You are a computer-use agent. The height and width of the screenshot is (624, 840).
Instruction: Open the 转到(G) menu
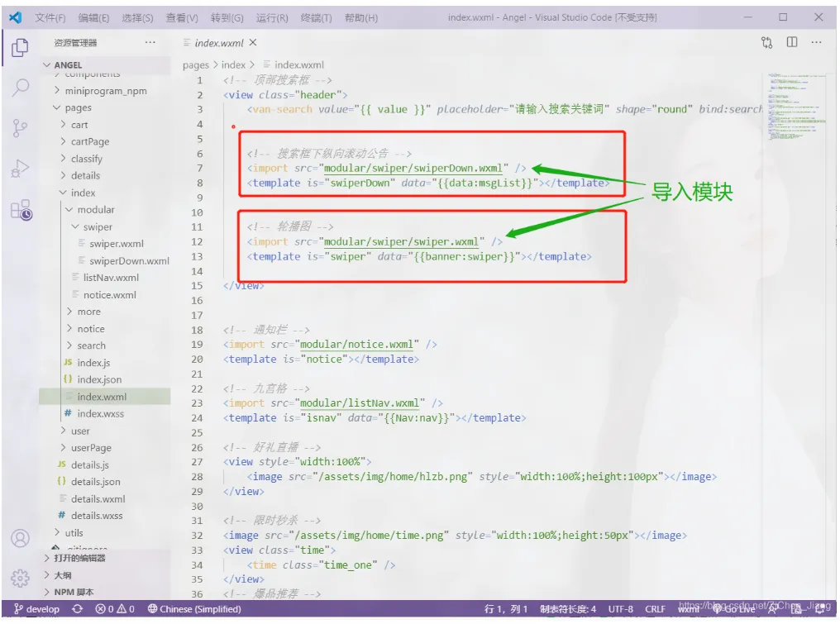[227, 17]
